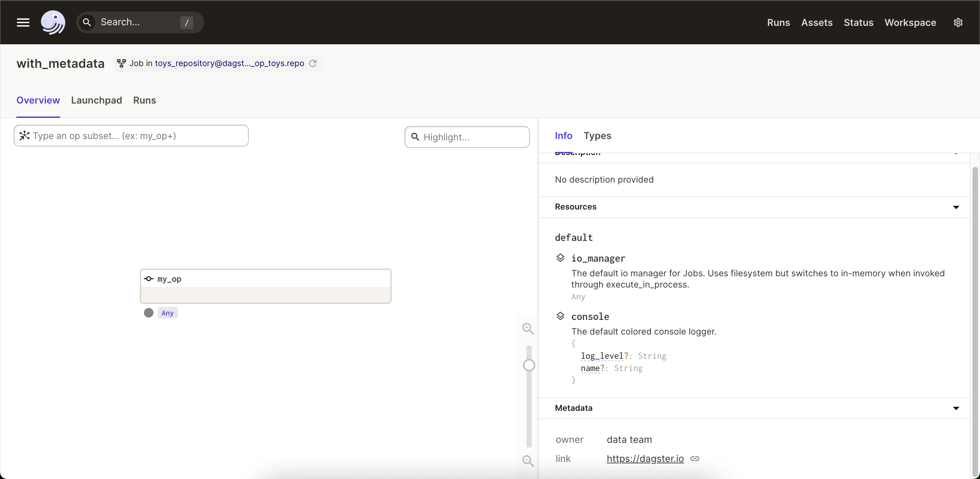
Task: Copy link icon beside dagster.io URL
Action: [695, 459]
